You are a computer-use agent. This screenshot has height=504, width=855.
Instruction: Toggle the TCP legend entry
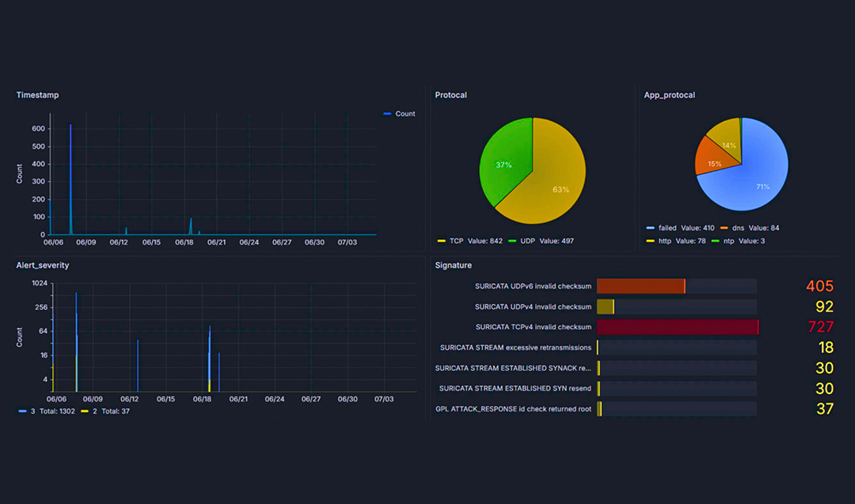point(470,241)
